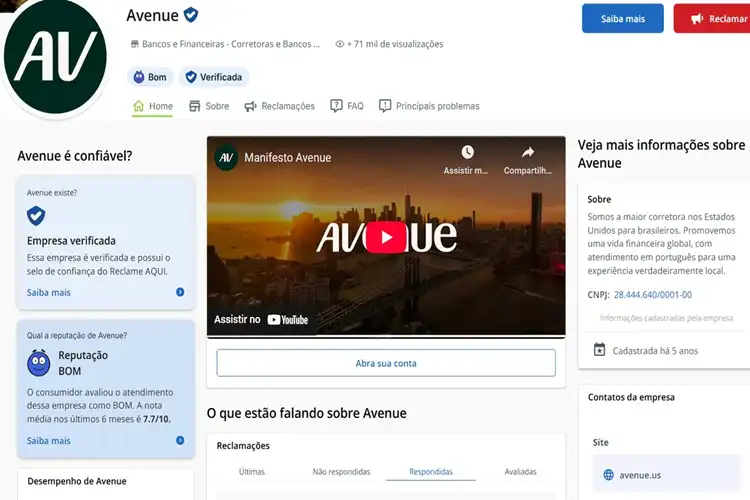Click the Abra sua conta button
750x500 pixels.
tap(386, 363)
